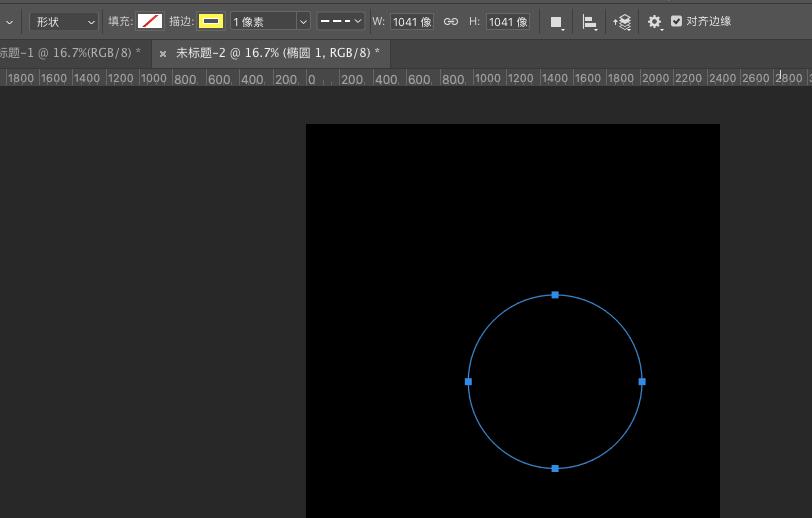Click the top anchor point of the ellipse

pos(555,295)
